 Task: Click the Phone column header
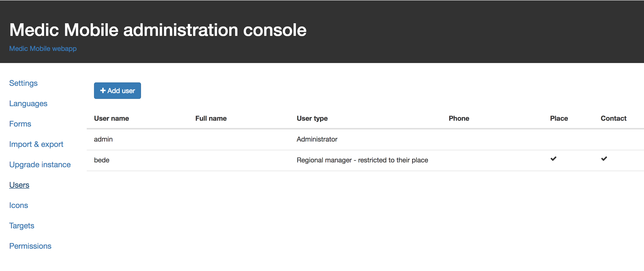pos(459,118)
